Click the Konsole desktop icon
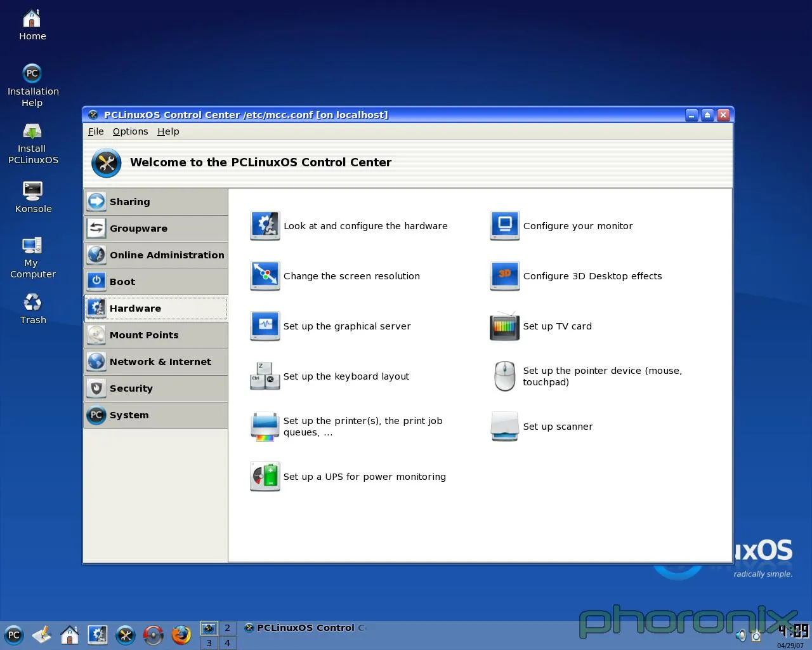The image size is (812, 650). [33, 197]
